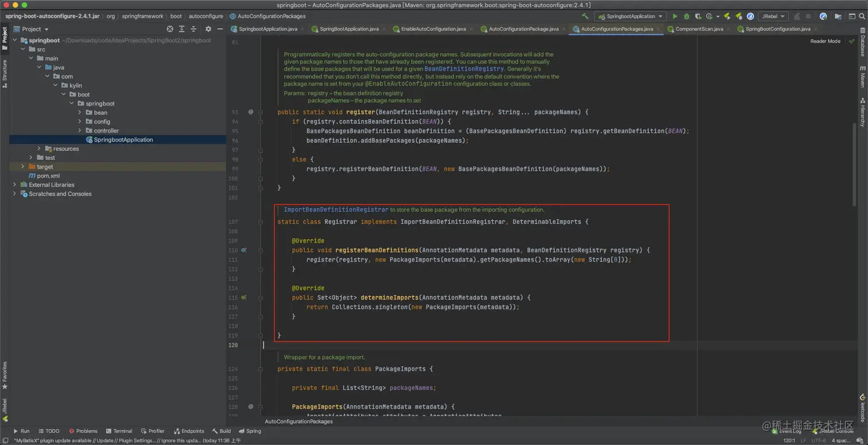Screen dimensions: 868x445
Task: Expand the target folder
Action: pos(22,167)
